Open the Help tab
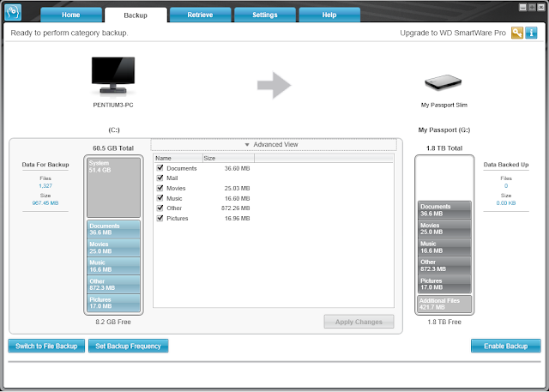This screenshot has height=392, width=549. coord(329,15)
